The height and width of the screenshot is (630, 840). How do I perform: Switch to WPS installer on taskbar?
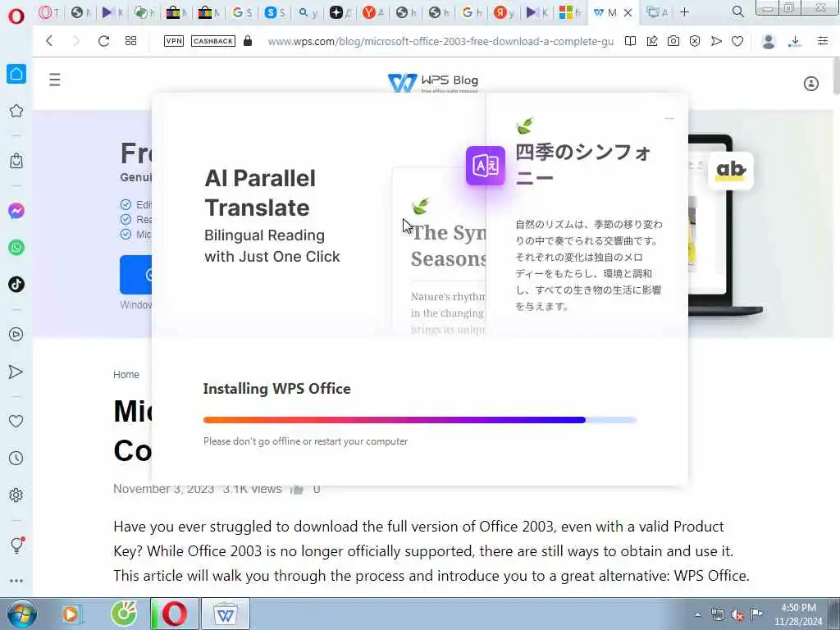225,614
